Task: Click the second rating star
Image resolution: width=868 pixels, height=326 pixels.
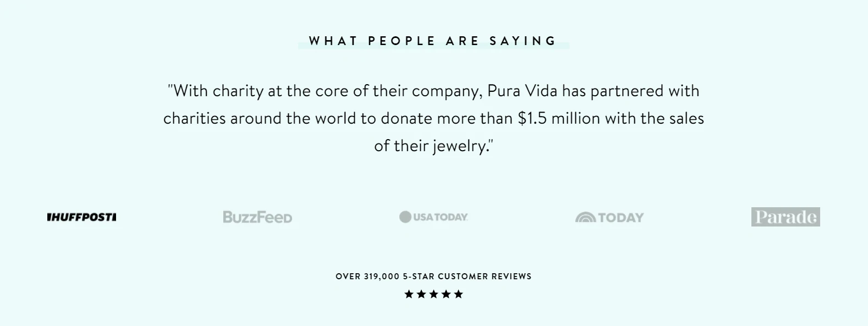Action: (421, 294)
